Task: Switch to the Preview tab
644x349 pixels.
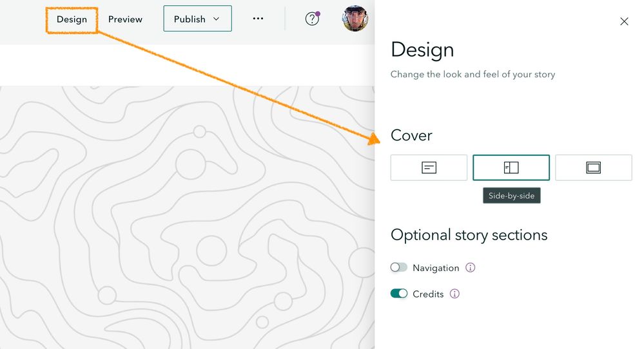Action: coord(125,19)
